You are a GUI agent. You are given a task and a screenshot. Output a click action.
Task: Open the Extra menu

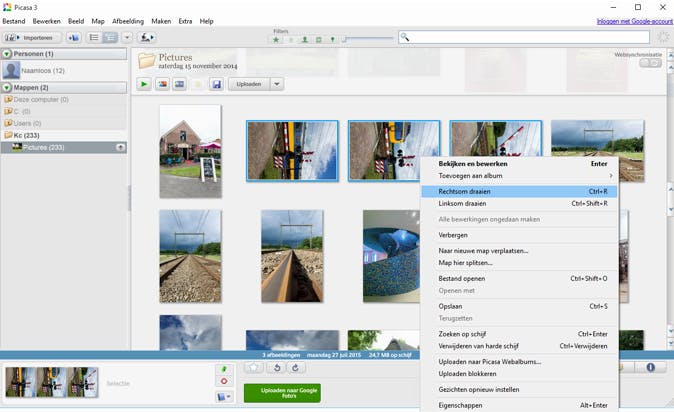pyautogui.click(x=185, y=21)
